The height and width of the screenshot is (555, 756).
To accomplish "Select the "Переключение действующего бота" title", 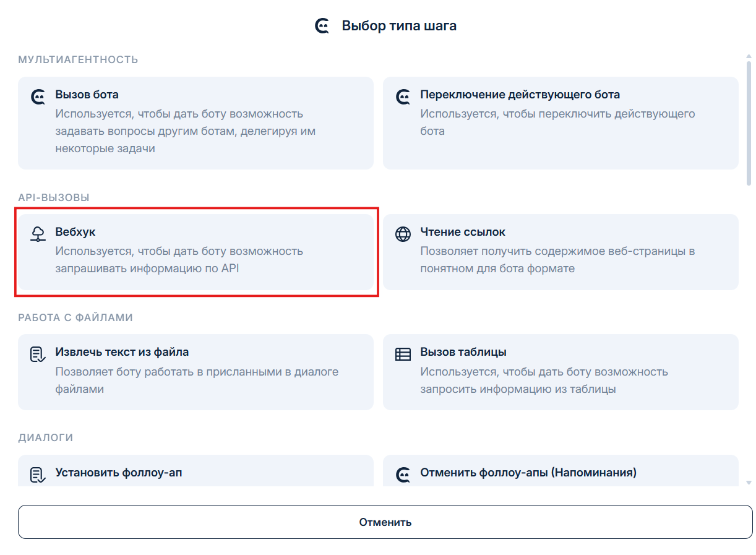I will click(520, 95).
